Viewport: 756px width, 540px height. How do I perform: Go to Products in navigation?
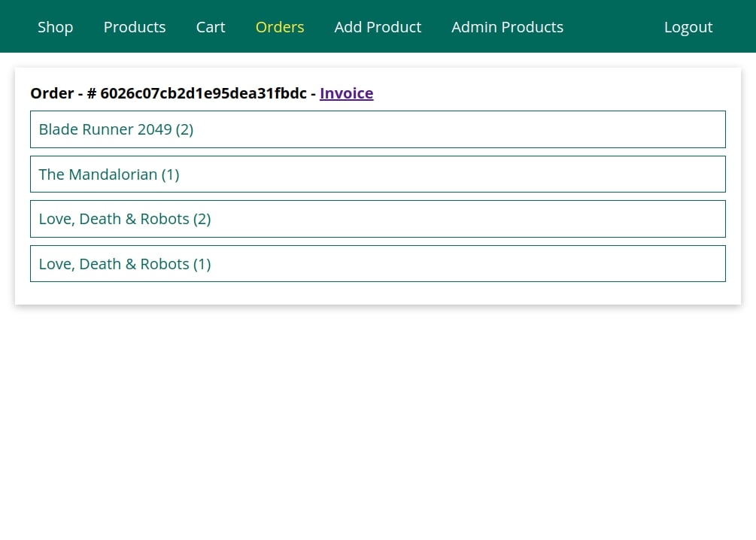coord(135,27)
